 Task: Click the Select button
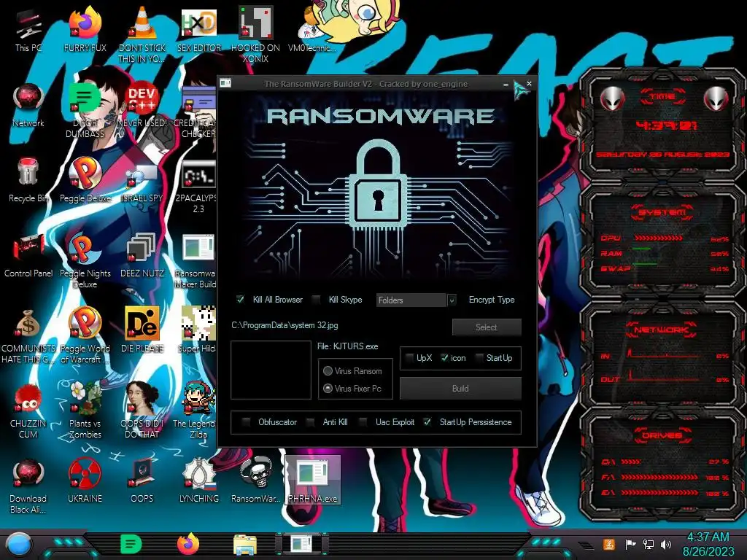[487, 327]
